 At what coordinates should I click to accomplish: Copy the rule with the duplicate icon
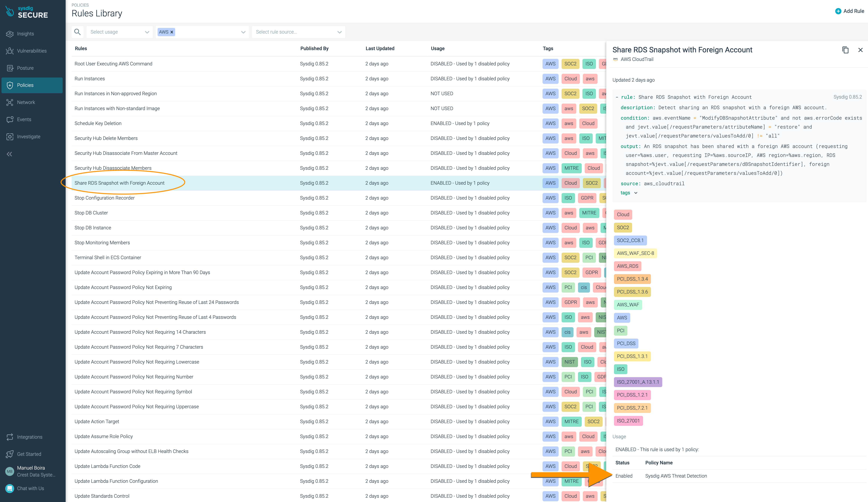coord(845,50)
